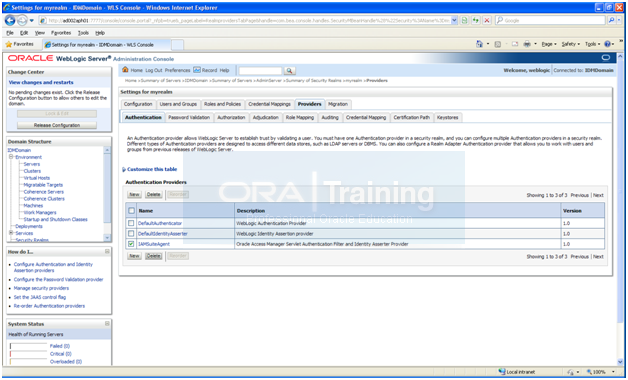Screen dimensions: 628x380
Task: Click the status bar protected mode icon
Action: pyautogui.click(x=571, y=372)
